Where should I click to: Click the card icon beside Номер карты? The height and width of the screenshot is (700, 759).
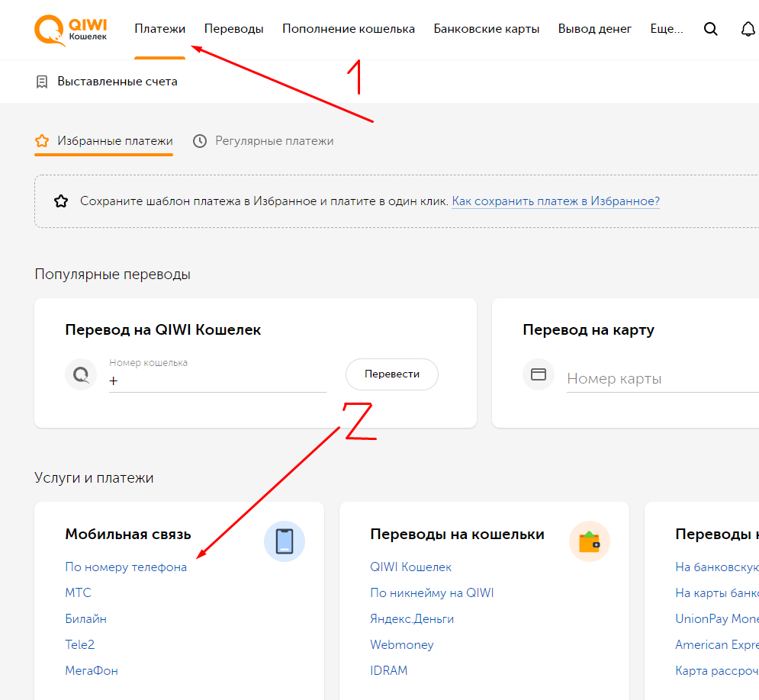pos(539,374)
